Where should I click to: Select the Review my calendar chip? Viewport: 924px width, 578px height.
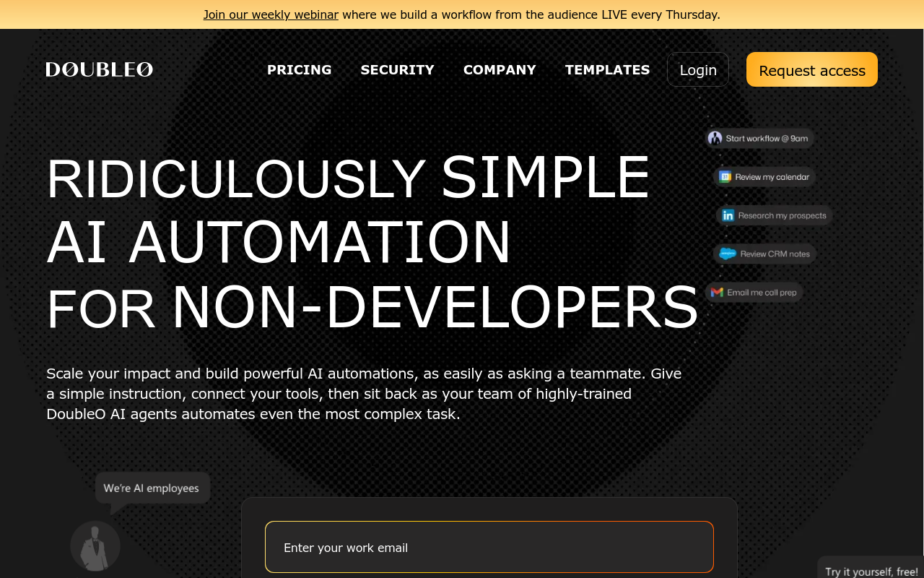pyautogui.click(x=765, y=177)
